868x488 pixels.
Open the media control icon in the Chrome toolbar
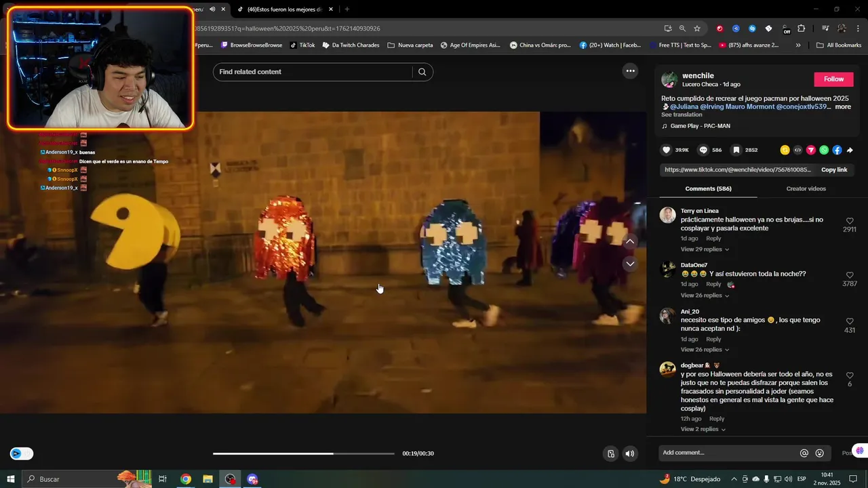[x=825, y=28]
